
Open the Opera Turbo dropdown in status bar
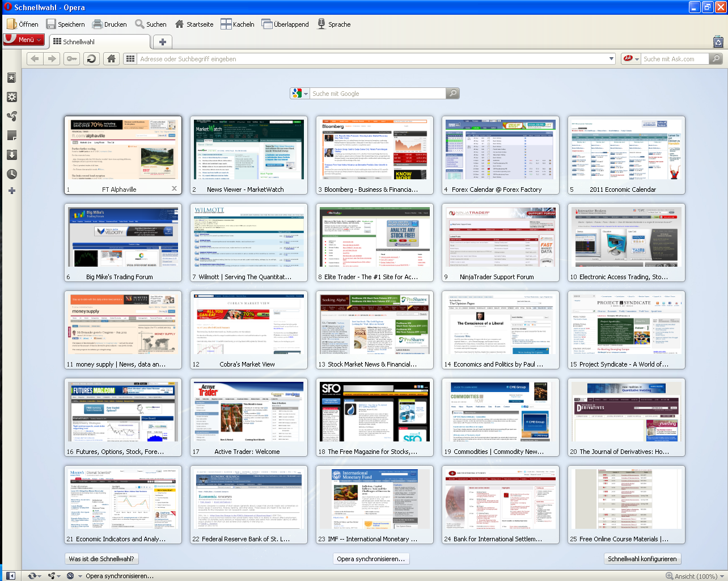click(x=74, y=575)
